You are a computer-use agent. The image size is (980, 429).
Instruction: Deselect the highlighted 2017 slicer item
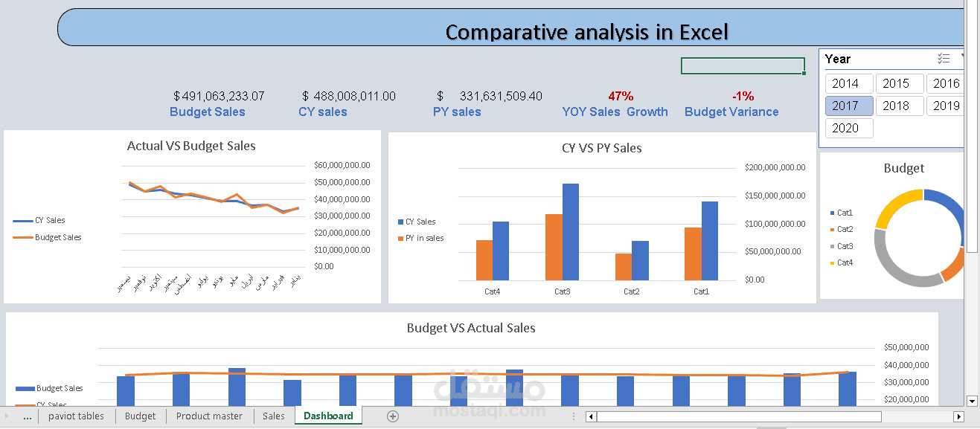(849, 106)
